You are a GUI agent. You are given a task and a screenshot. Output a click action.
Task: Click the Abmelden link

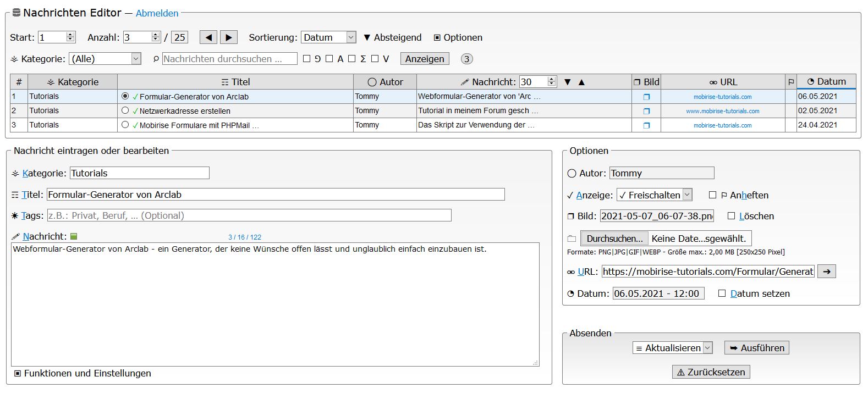(157, 13)
